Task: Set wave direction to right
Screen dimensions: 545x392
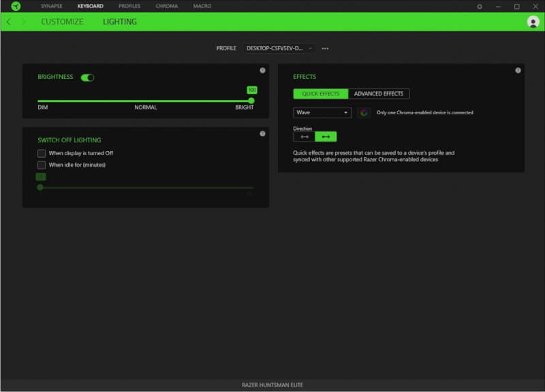Action: [326, 137]
